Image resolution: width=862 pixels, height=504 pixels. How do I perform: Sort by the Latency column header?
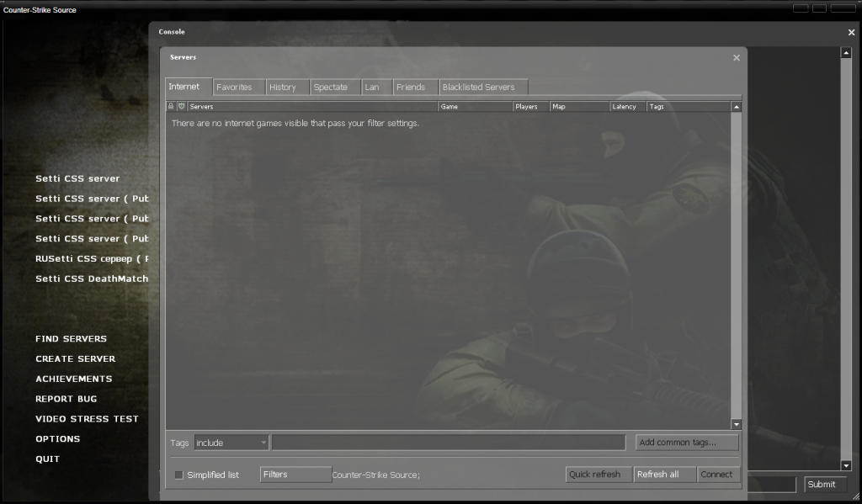tap(628, 107)
